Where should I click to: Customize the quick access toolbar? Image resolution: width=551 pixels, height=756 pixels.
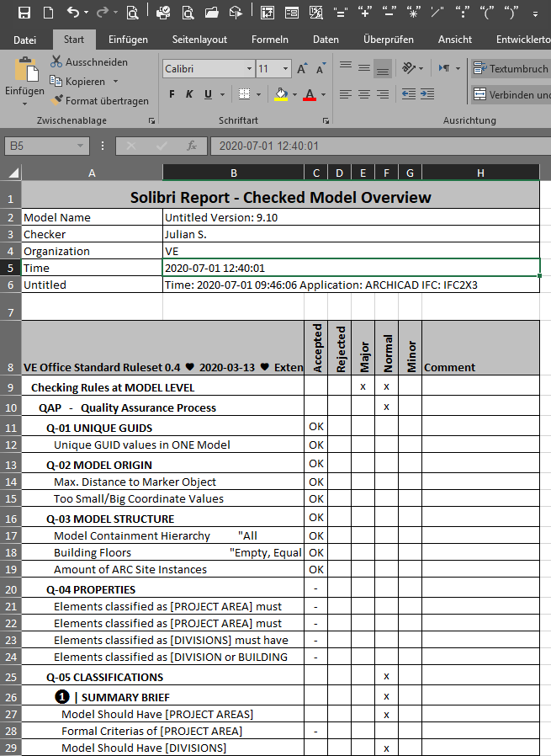coord(535,13)
